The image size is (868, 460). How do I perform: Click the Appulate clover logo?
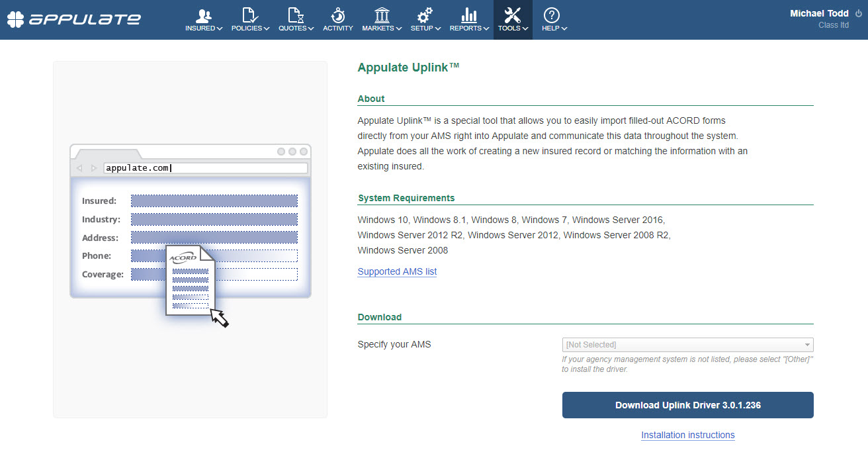click(x=15, y=19)
